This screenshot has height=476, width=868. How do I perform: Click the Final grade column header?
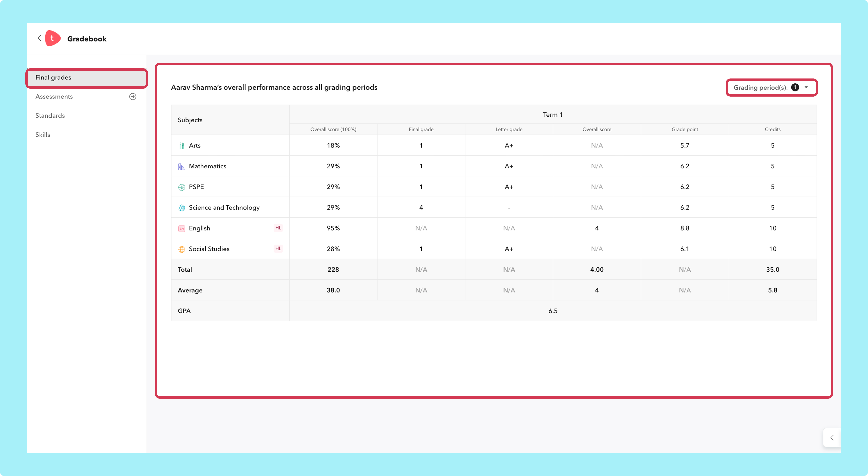(421, 129)
